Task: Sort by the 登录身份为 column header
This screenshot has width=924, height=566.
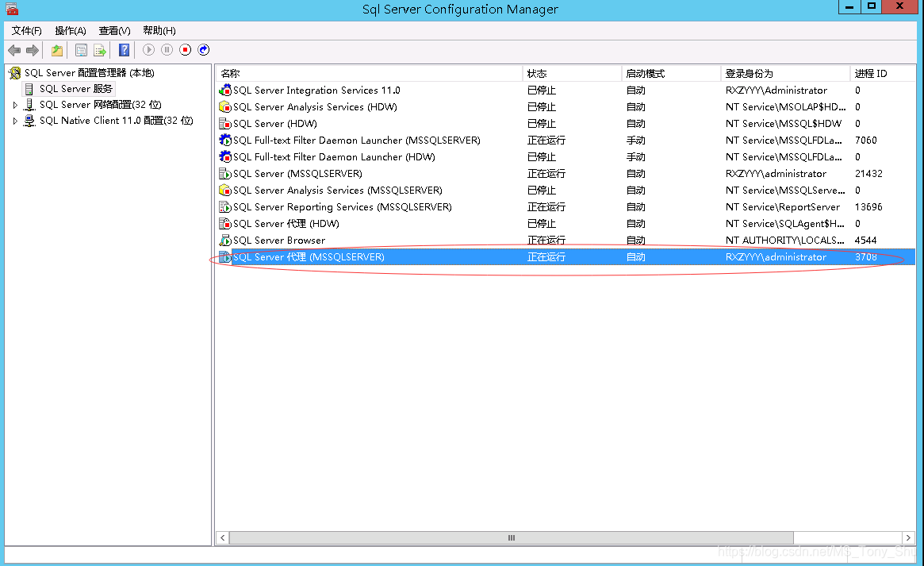Action: (x=785, y=73)
